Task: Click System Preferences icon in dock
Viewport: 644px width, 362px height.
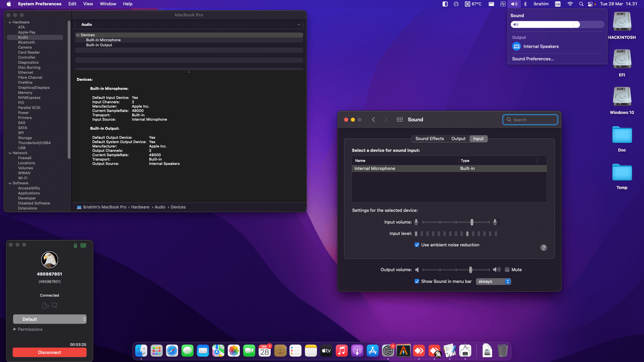Action: (x=388, y=351)
